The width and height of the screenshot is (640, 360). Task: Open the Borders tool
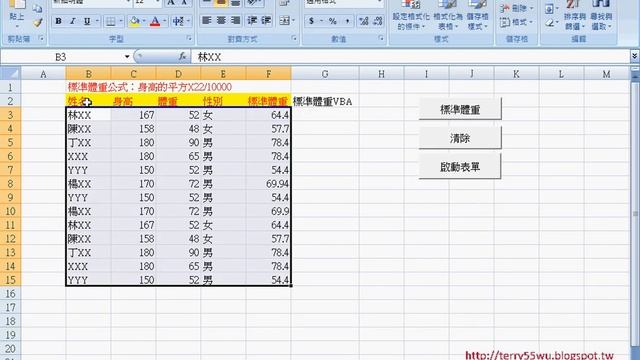tap(110, 21)
